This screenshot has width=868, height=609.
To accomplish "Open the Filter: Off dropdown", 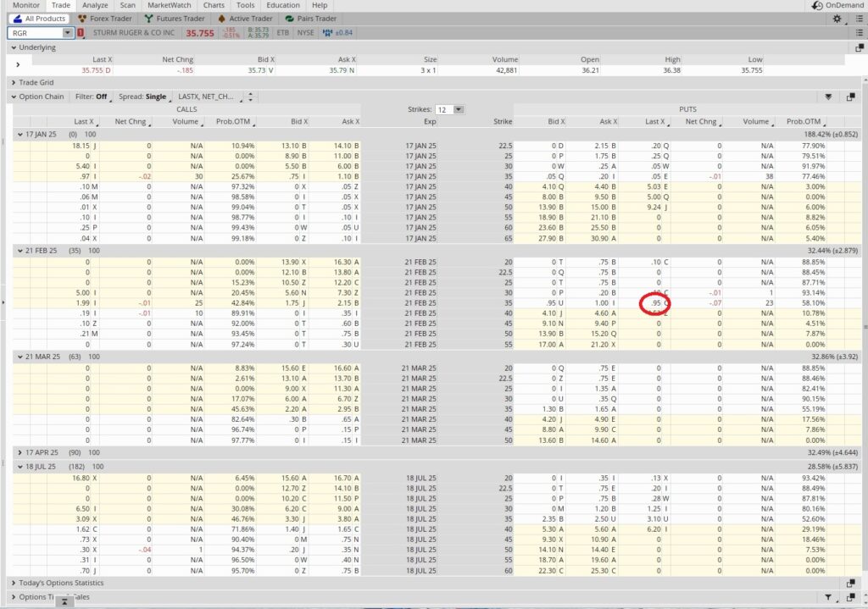I will pos(92,97).
